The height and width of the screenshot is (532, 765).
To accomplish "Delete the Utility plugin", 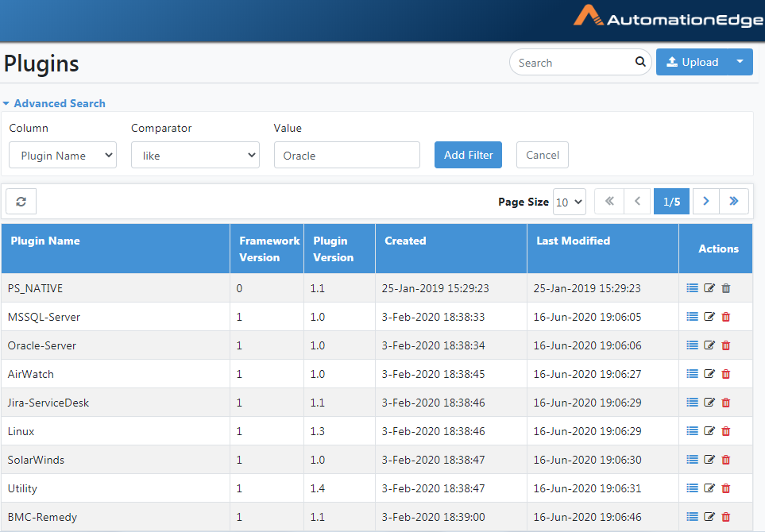I will (726, 488).
